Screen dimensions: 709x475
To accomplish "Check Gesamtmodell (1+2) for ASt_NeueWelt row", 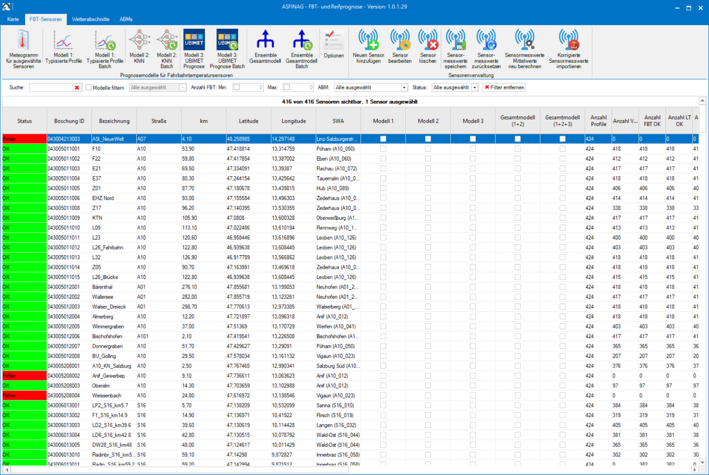I will (x=517, y=139).
